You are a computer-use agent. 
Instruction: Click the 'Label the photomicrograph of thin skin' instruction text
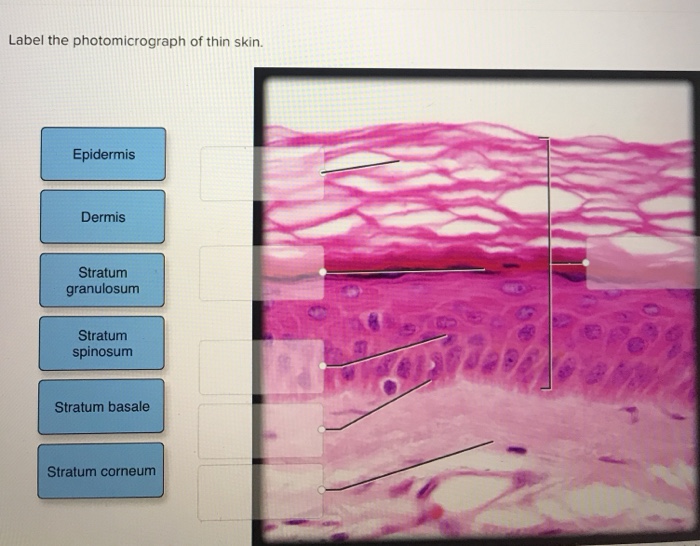click(136, 41)
